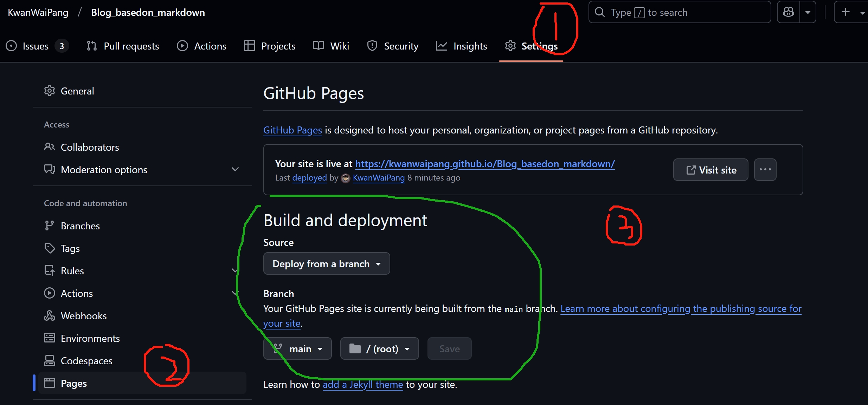Click the plus create-new icon

coord(846,12)
